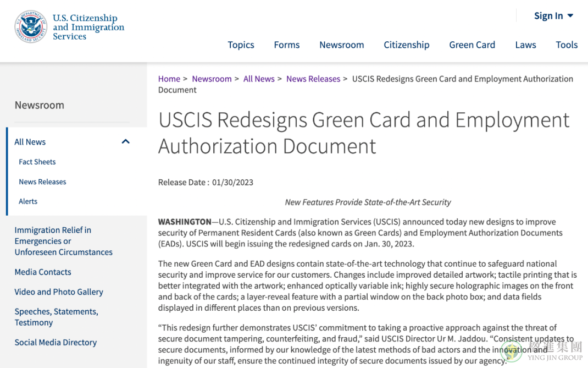Screen dimensions: 588x368
Task: Open the Tools navigation item
Action: [567, 45]
